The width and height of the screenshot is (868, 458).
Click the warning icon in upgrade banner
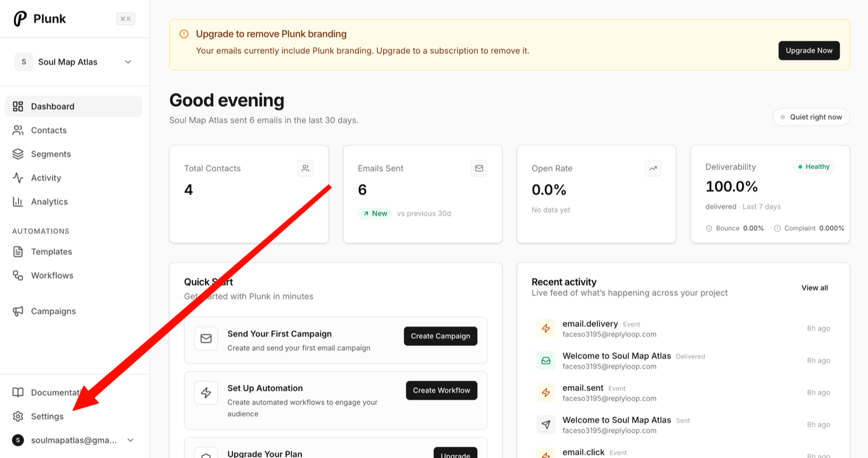pyautogui.click(x=184, y=34)
